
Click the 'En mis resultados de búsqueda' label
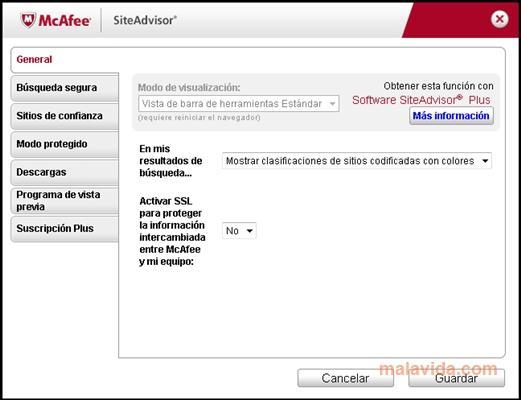(171, 161)
